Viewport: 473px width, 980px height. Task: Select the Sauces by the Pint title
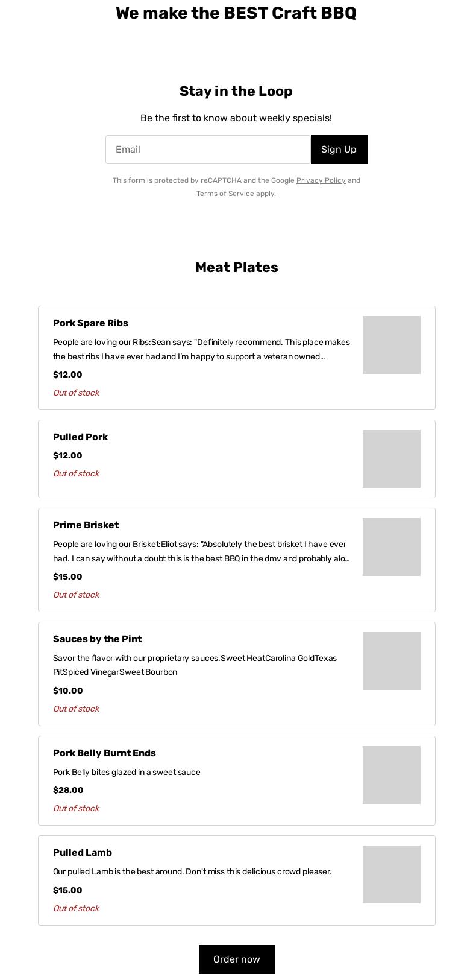(97, 639)
